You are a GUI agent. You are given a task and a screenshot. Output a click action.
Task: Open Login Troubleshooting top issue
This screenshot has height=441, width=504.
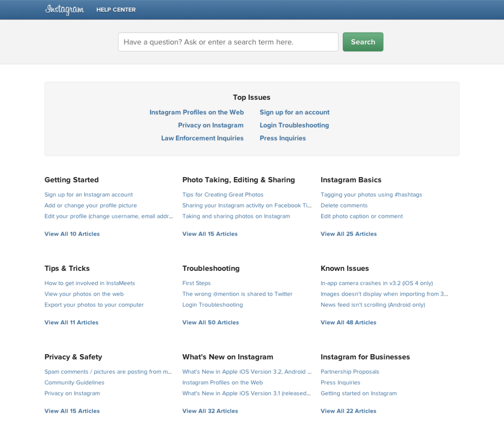coord(294,125)
